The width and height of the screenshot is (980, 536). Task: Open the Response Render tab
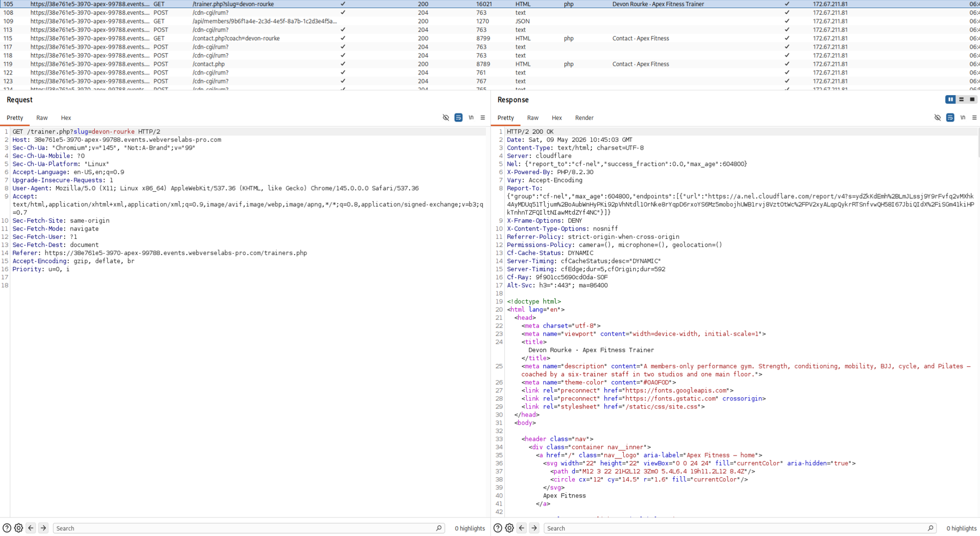(584, 118)
